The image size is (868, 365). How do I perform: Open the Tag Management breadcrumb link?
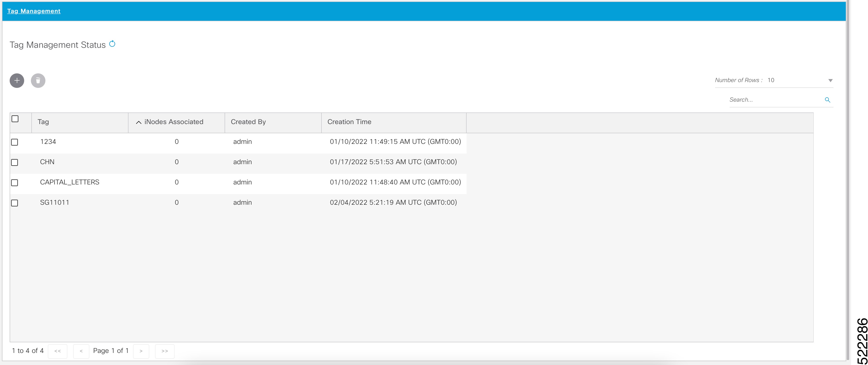coord(34,11)
